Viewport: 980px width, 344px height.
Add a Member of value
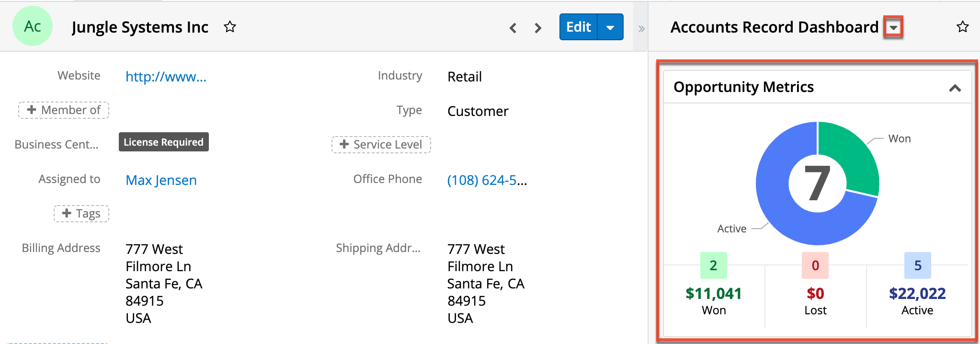[x=63, y=110]
